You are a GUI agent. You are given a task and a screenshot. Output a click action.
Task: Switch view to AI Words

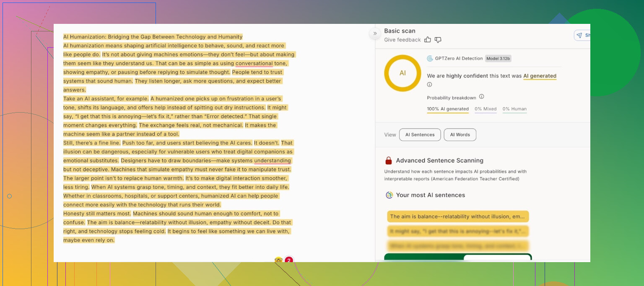click(460, 135)
